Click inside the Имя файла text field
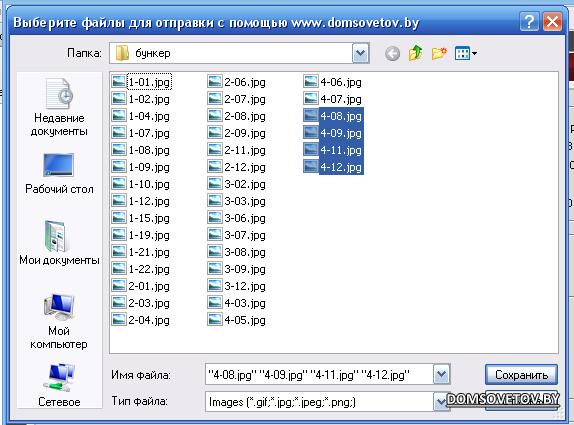 click(x=319, y=374)
